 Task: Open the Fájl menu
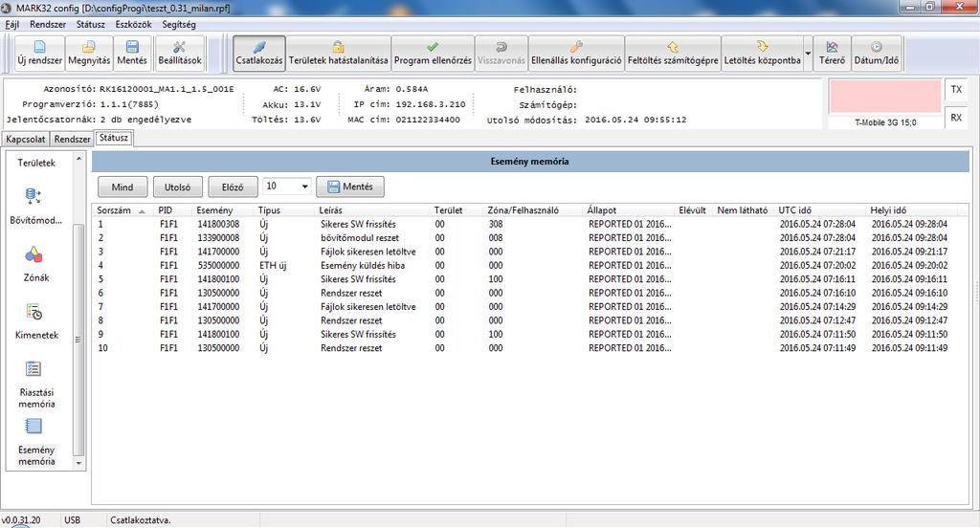(x=11, y=24)
